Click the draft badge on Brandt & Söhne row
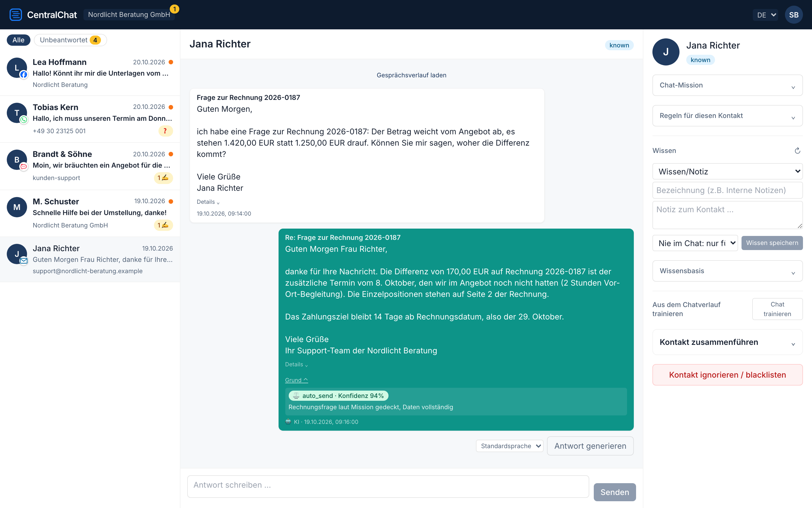 coord(164,178)
